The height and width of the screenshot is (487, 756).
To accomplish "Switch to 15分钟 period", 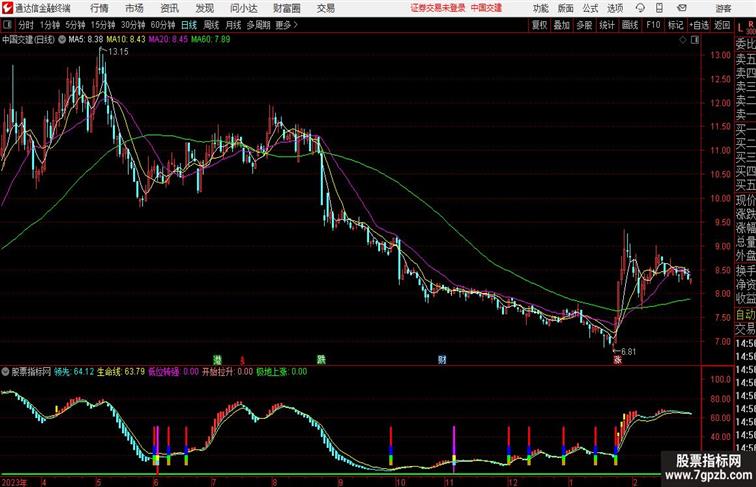I will click(103, 25).
